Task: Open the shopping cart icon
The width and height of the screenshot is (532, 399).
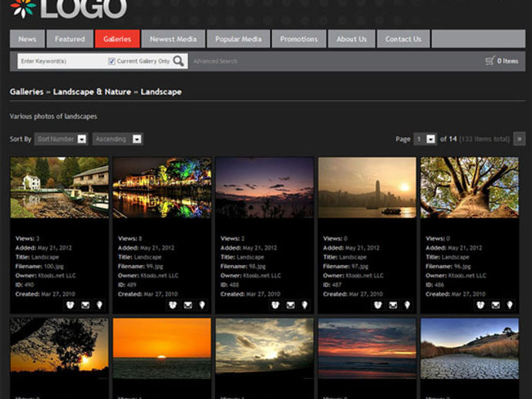Action: 490,61
